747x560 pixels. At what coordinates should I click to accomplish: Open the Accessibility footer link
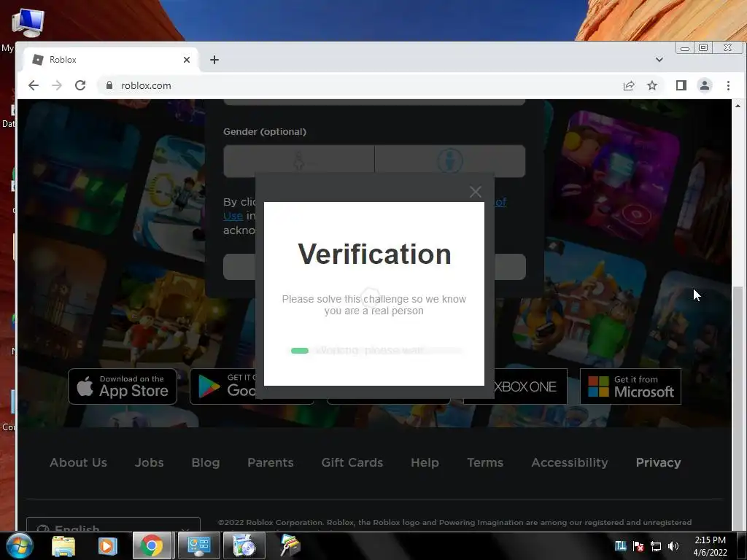click(x=569, y=462)
